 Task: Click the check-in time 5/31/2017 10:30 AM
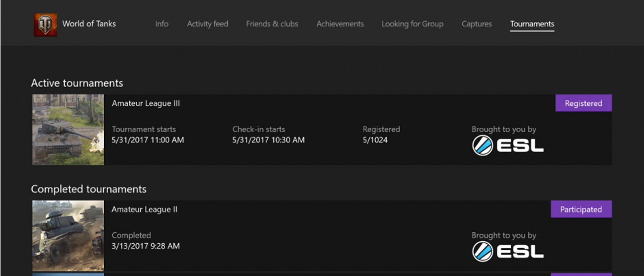coord(269,140)
